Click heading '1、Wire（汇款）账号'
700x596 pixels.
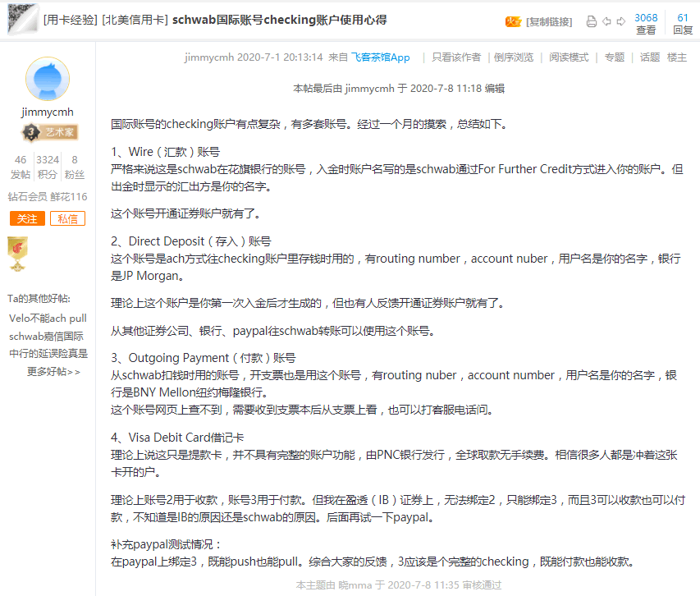tap(165, 152)
